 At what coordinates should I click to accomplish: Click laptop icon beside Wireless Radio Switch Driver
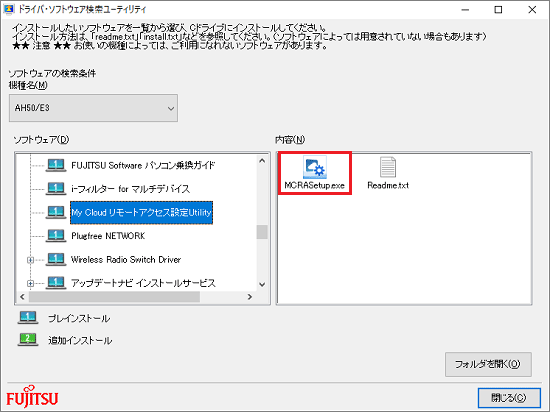pyautogui.click(x=56, y=259)
